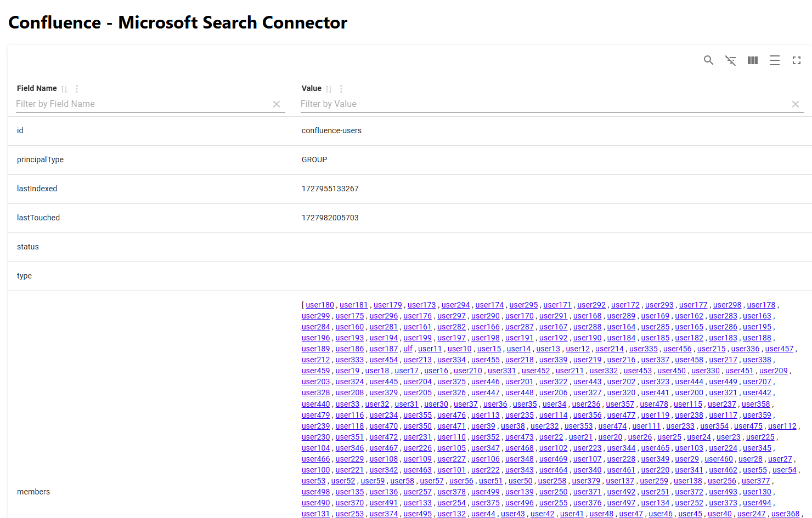Viewport: 812px width, 518px height.
Task: Open member link user112
Action: [782, 426]
